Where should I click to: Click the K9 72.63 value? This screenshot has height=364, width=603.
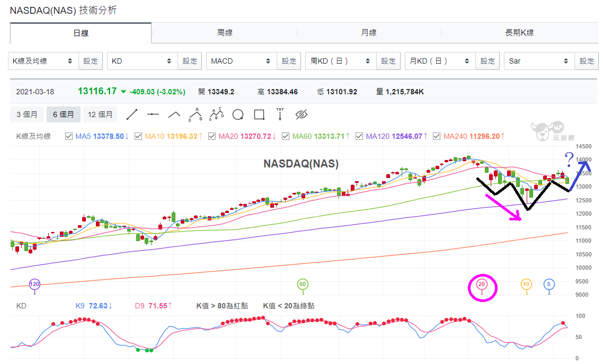click(x=94, y=306)
